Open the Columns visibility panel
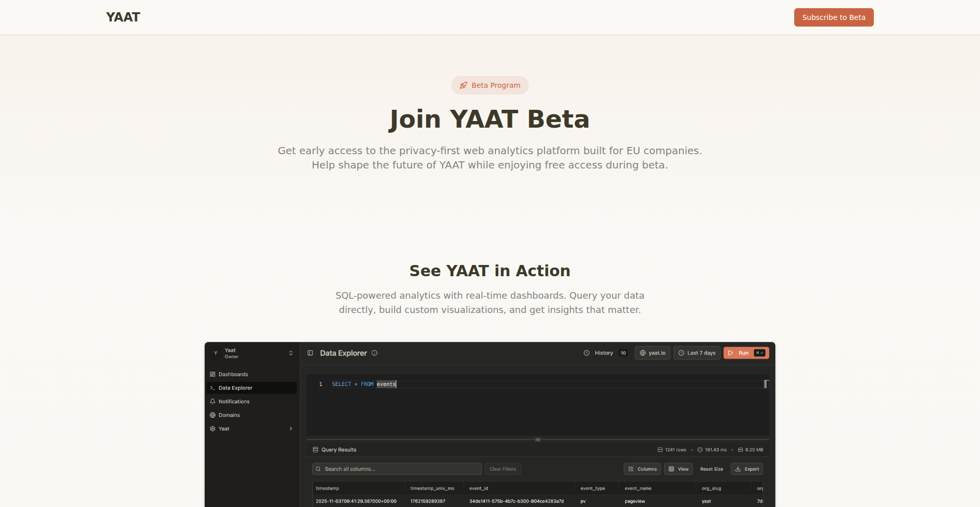Screen dimensions: 980x507 pos(642,469)
